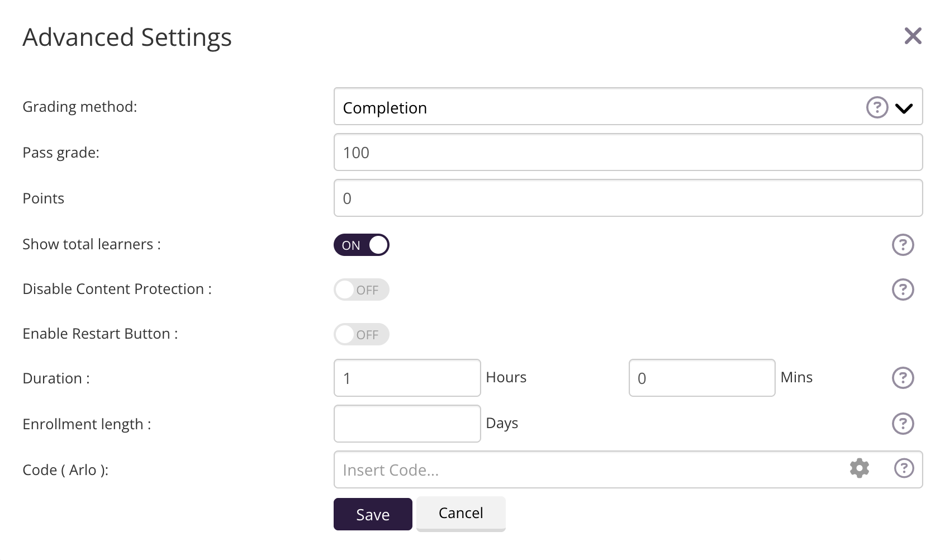This screenshot has width=940, height=560.
Task: Click the Duration Hours field
Action: coord(407,378)
